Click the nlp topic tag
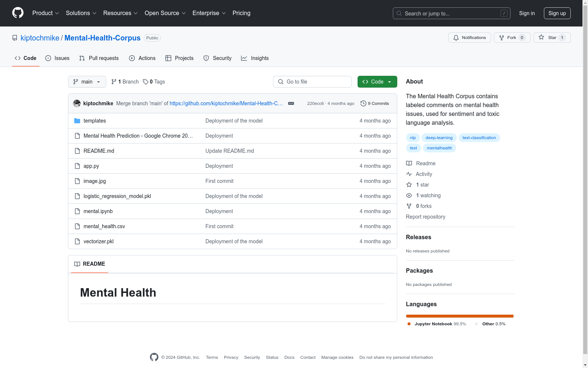The image size is (588, 368). click(x=413, y=138)
